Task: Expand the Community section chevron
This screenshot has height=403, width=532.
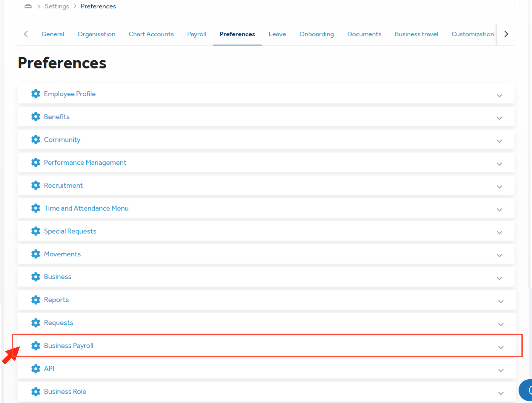Action: (x=499, y=141)
